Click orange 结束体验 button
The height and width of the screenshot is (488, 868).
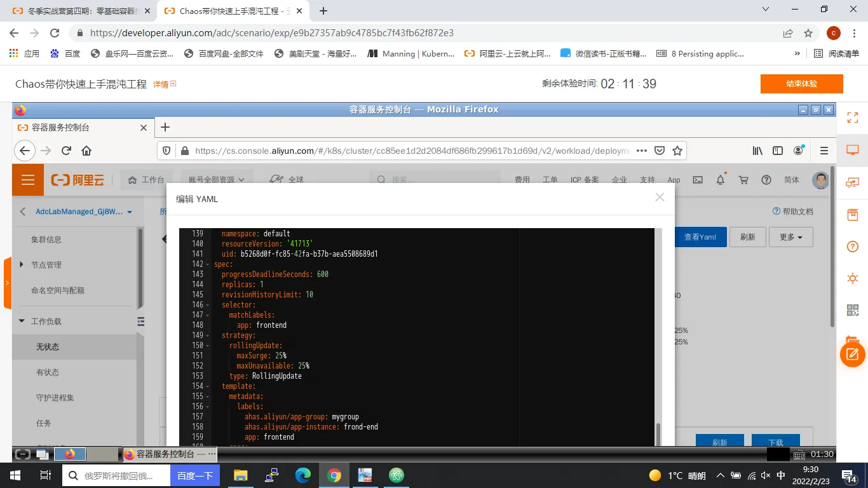[801, 84]
